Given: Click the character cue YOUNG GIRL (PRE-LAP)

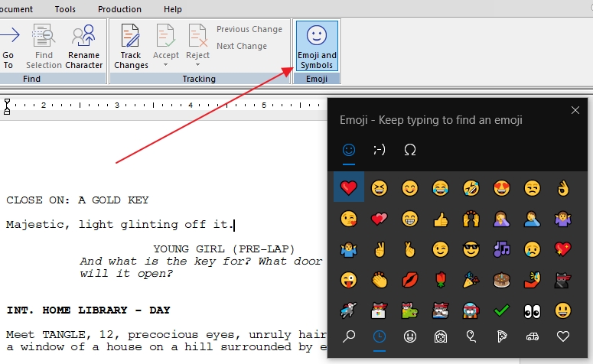Looking at the screenshot, I should pyautogui.click(x=223, y=249).
